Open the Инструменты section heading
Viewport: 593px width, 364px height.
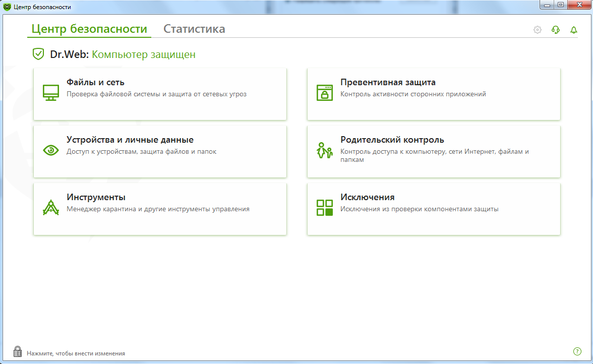coord(96,197)
